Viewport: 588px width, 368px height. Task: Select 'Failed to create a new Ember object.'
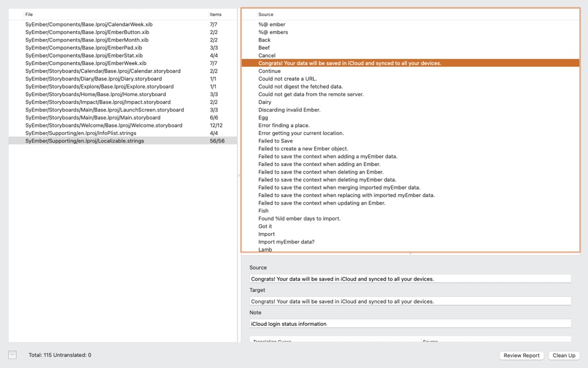click(410, 149)
